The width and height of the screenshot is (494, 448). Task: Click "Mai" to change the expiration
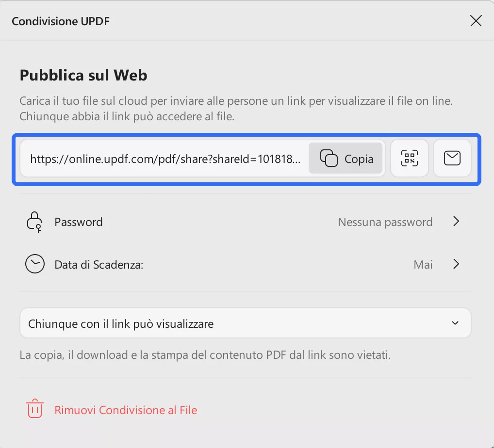423,264
